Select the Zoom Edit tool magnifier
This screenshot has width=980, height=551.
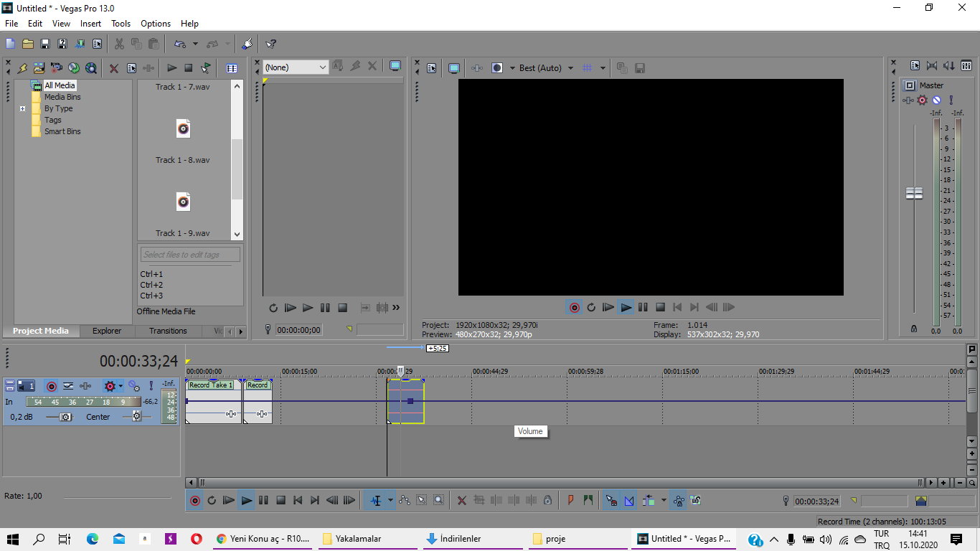coord(438,501)
